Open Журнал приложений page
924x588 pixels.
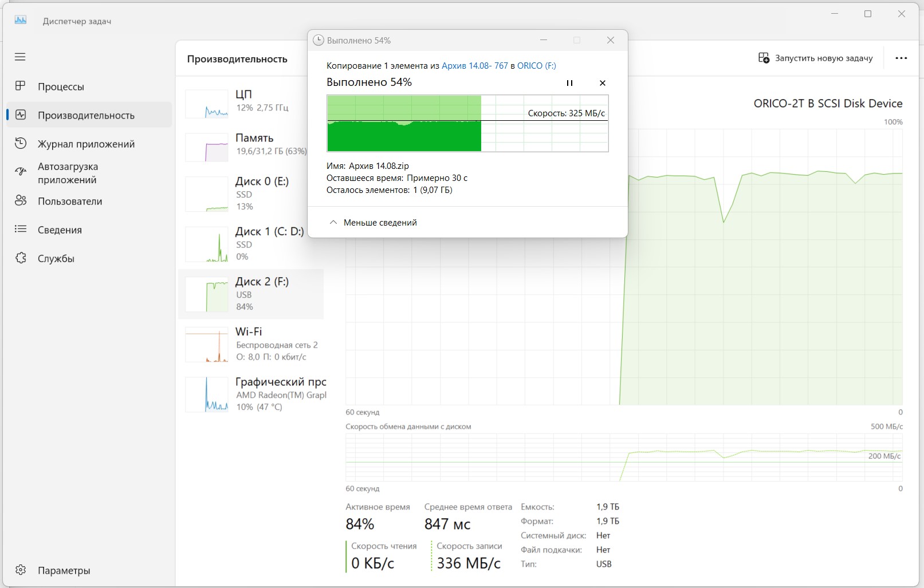pyautogui.click(x=89, y=144)
